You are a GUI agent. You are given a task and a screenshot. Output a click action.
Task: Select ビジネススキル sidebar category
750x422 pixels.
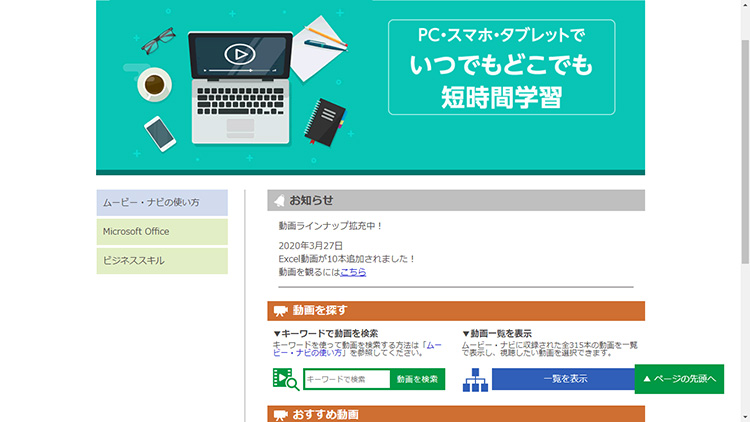click(162, 261)
